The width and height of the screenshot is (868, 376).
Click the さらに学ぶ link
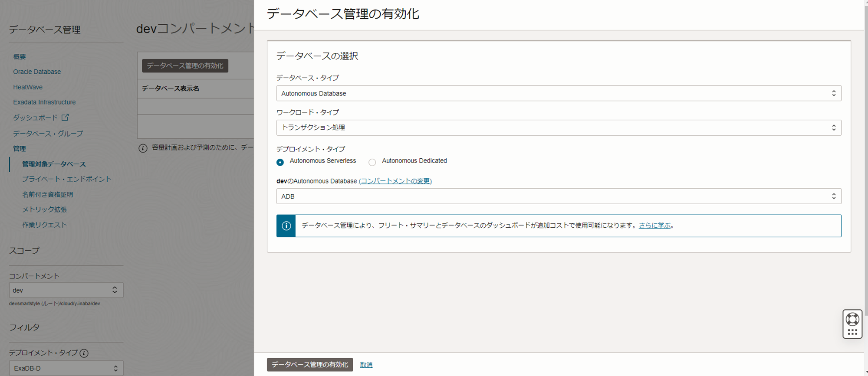pos(654,226)
